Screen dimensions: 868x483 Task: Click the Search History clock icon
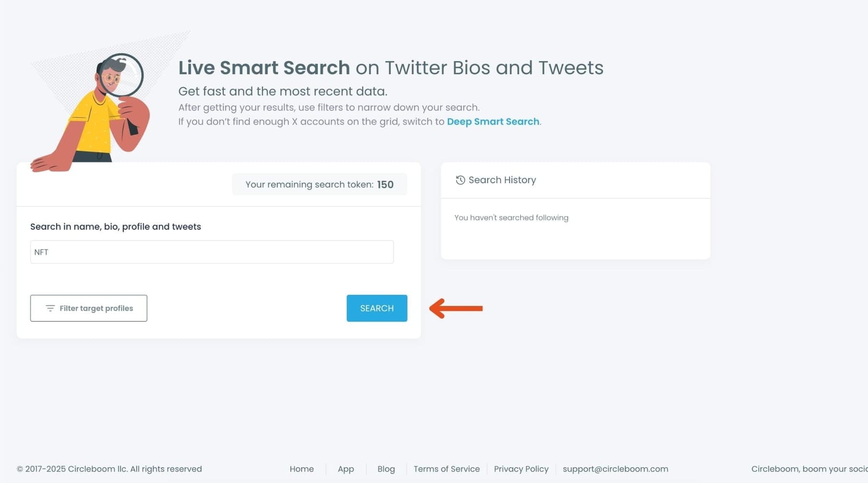coord(460,180)
